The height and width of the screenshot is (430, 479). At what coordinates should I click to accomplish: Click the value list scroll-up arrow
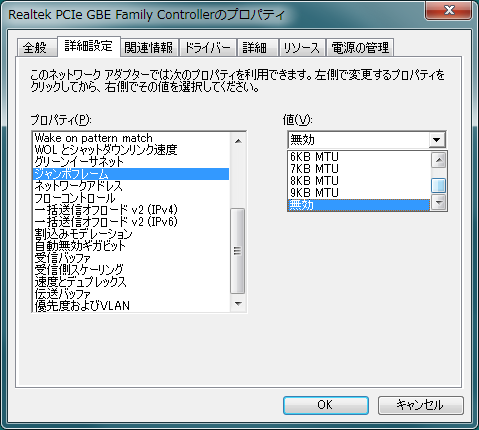[439, 160]
